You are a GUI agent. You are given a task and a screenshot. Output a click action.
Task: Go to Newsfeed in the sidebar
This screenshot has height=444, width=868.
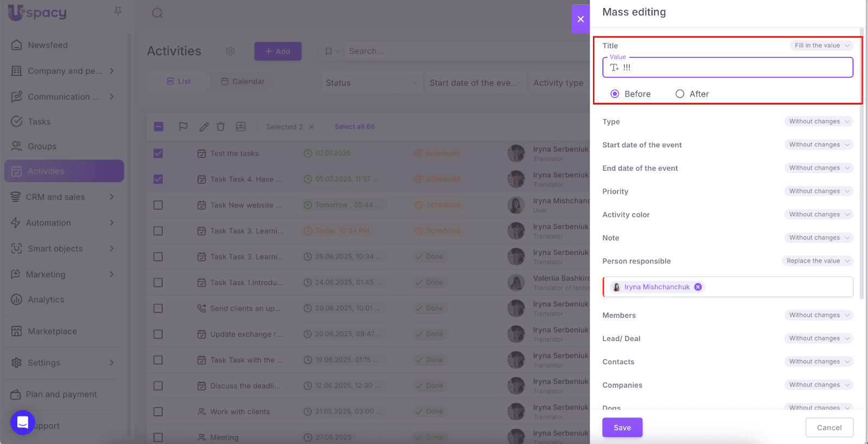(x=48, y=45)
